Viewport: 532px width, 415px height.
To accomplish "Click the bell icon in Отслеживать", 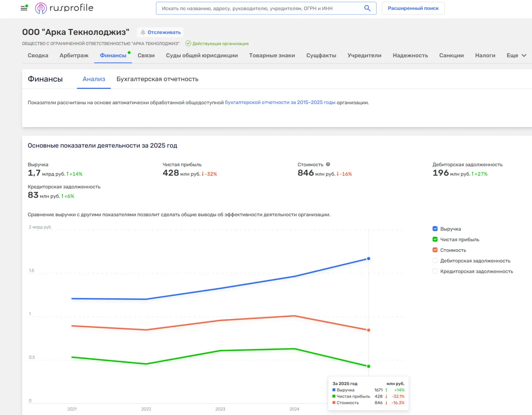I will (143, 32).
